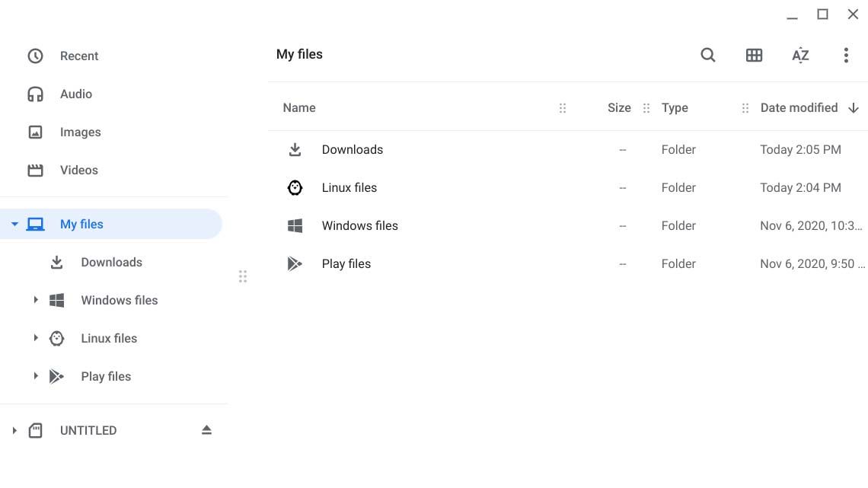868x488 pixels.
Task: Sort by clicking the Size column header
Action: click(619, 107)
